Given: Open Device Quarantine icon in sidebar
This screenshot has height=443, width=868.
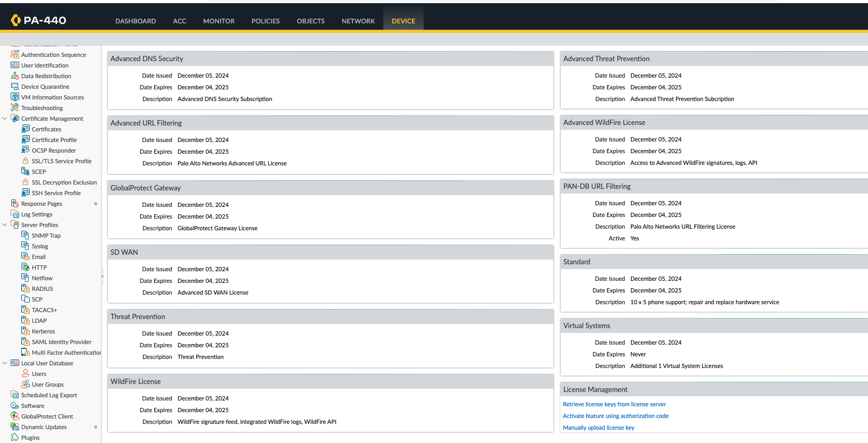Looking at the screenshot, I should [x=15, y=87].
